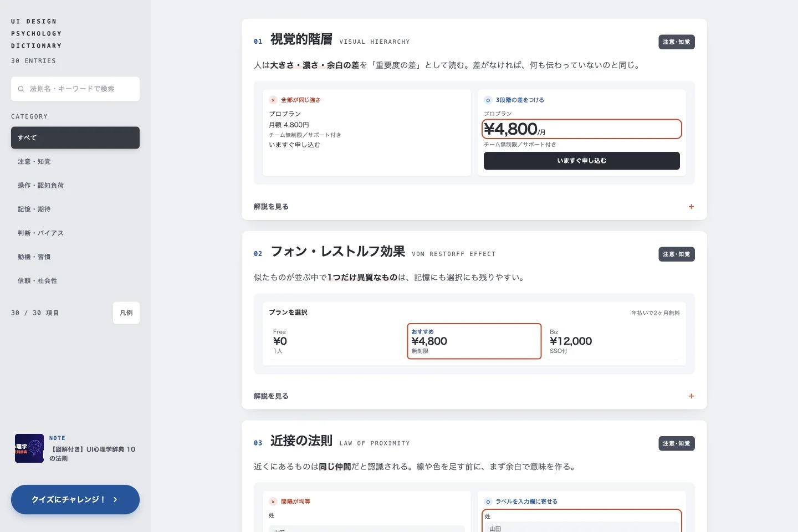Click the red cross icon beside 間隔が均等
798x532 pixels.
tap(273, 502)
